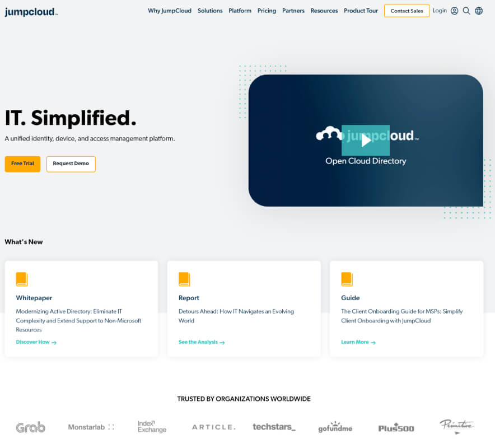The image size is (495, 448).
Task: Open the search magnifier icon
Action: [466, 11]
